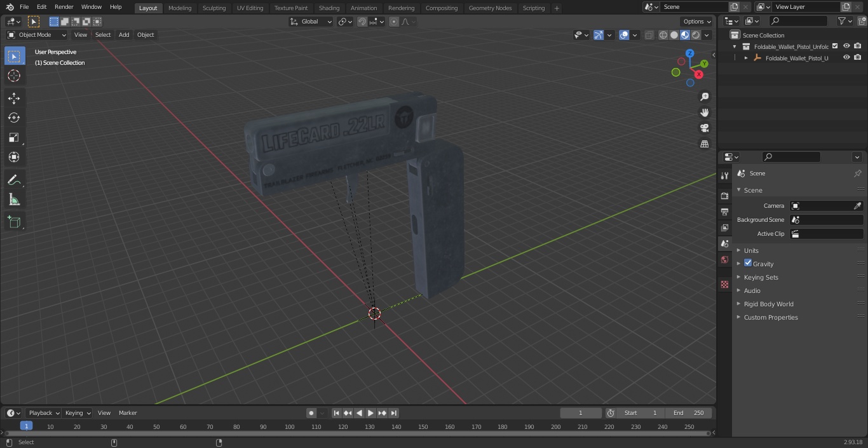The image size is (868, 448).
Task: Click the outliner search field
Action: pyautogui.click(x=798, y=21)
